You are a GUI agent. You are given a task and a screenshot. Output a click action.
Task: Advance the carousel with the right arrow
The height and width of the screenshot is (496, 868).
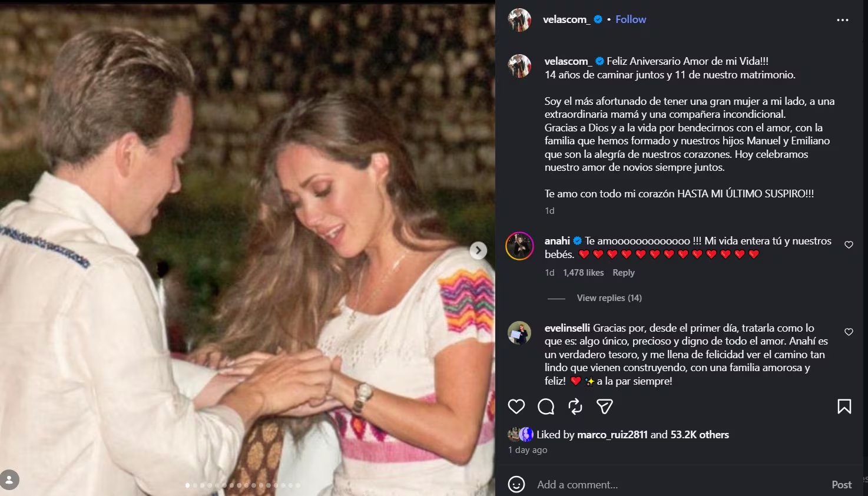[478, 250]
